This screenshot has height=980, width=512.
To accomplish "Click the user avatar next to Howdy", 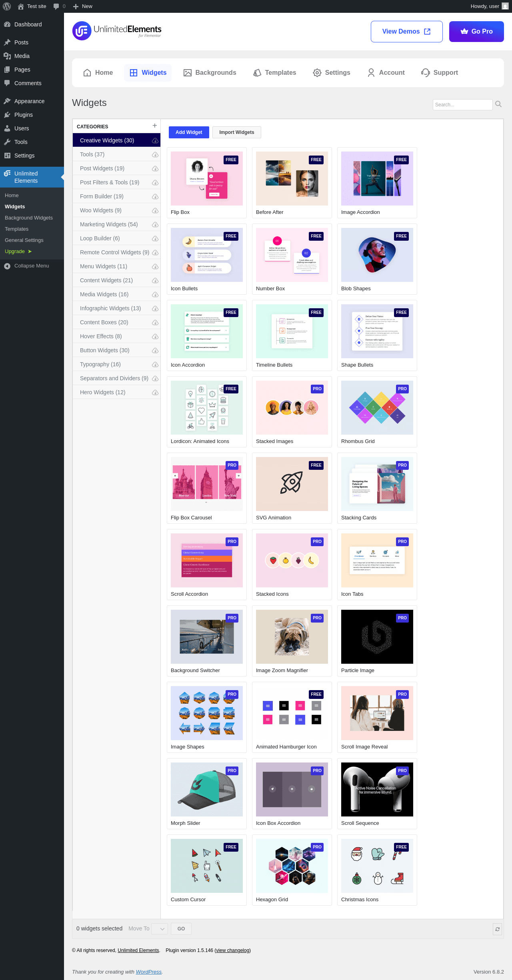I will 505,6.
